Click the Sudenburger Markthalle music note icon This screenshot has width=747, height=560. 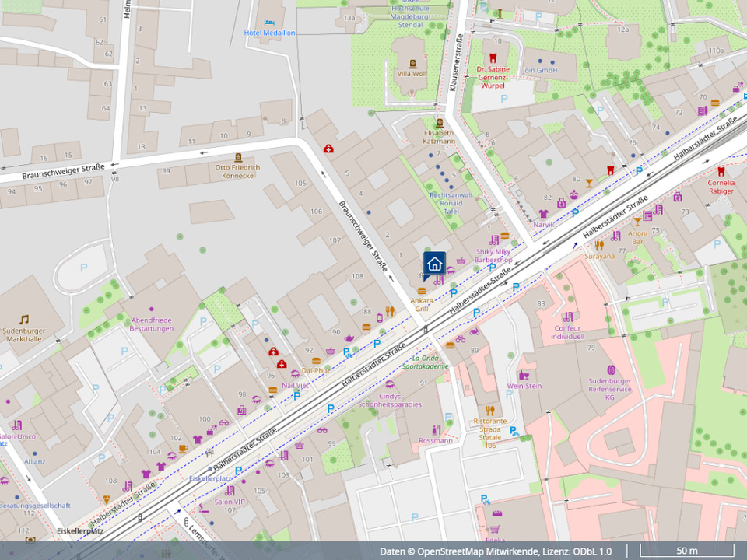pos(24,319)
